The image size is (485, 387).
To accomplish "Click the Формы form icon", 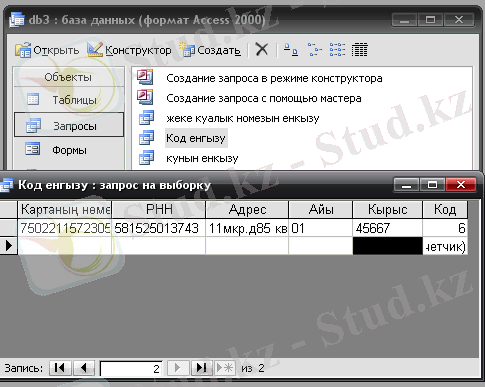I will coord(33,149).
